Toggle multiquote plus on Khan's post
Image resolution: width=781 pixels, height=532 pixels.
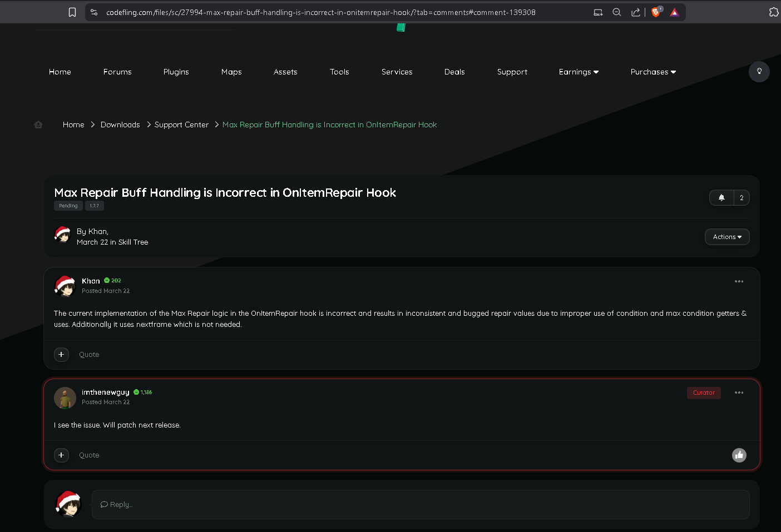point(61,355)
